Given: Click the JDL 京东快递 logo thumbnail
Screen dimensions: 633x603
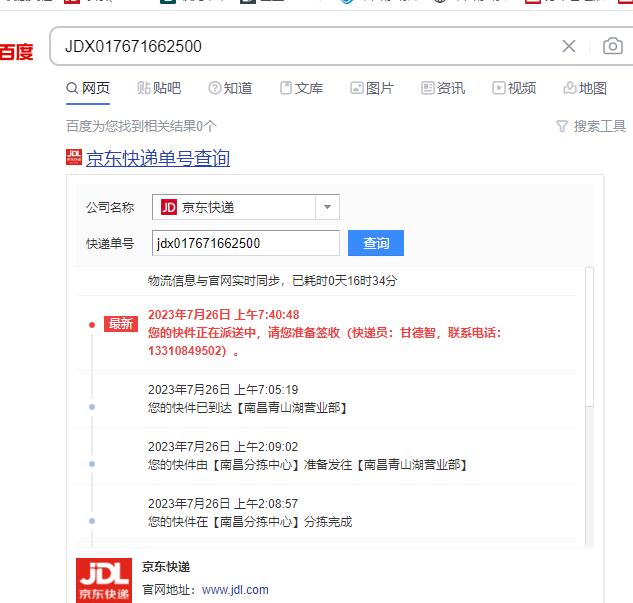Looking at the screenshot, I should [x=104, y=580].
